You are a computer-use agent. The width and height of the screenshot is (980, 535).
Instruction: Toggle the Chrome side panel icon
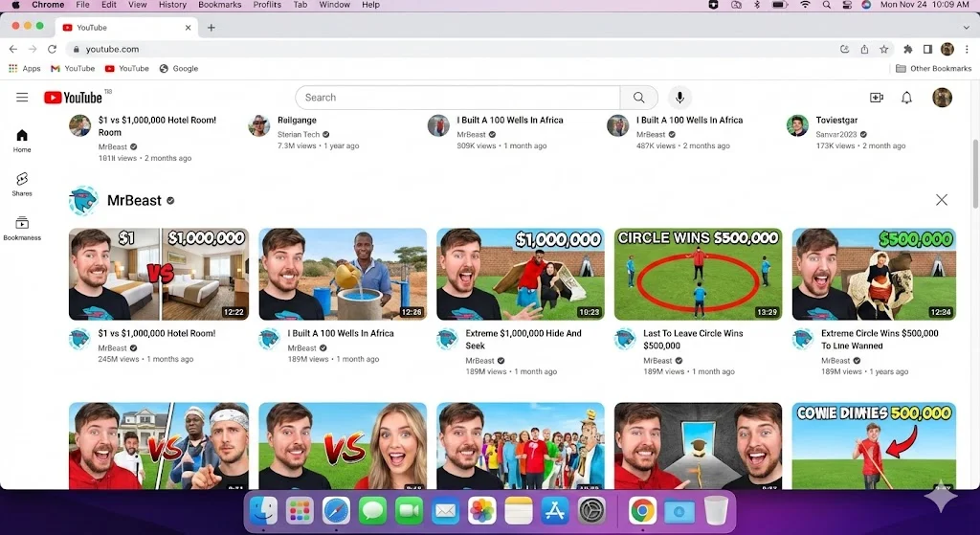[x=927, y=49]
